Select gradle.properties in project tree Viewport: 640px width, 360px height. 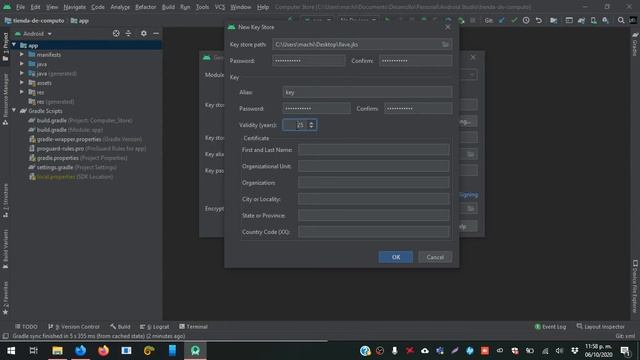[x=78, y=158]
